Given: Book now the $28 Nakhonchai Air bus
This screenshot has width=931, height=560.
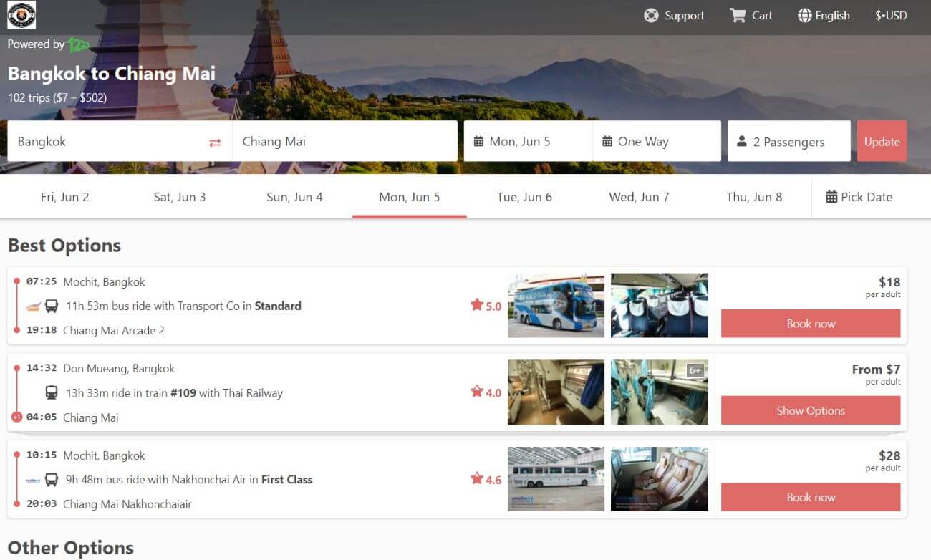Looking at the screenshot, I should tap(811, 497).
